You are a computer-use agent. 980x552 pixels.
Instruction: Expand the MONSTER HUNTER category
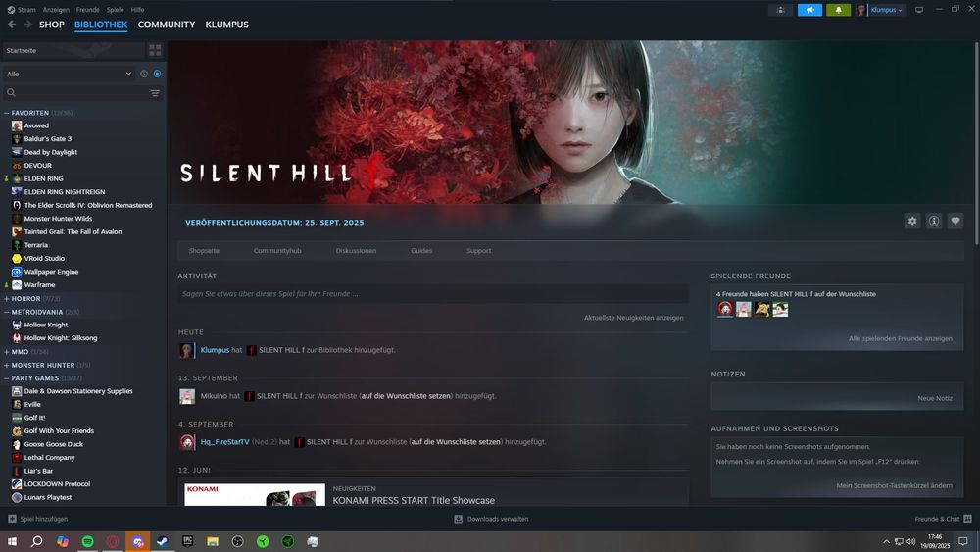[6, 365]
